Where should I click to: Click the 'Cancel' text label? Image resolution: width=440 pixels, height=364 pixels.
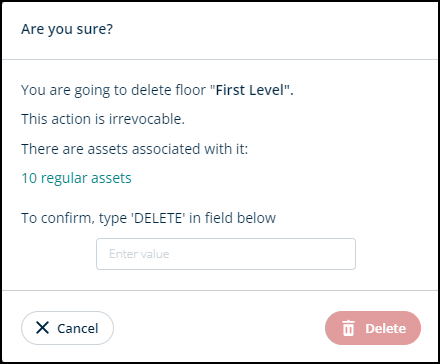[78, 328]
